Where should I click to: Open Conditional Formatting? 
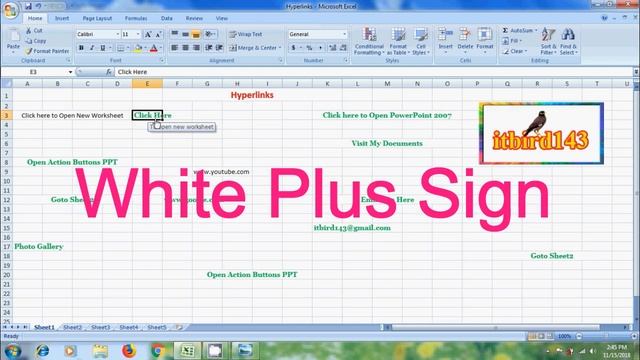pyautogui.click(x=369, y=41)
